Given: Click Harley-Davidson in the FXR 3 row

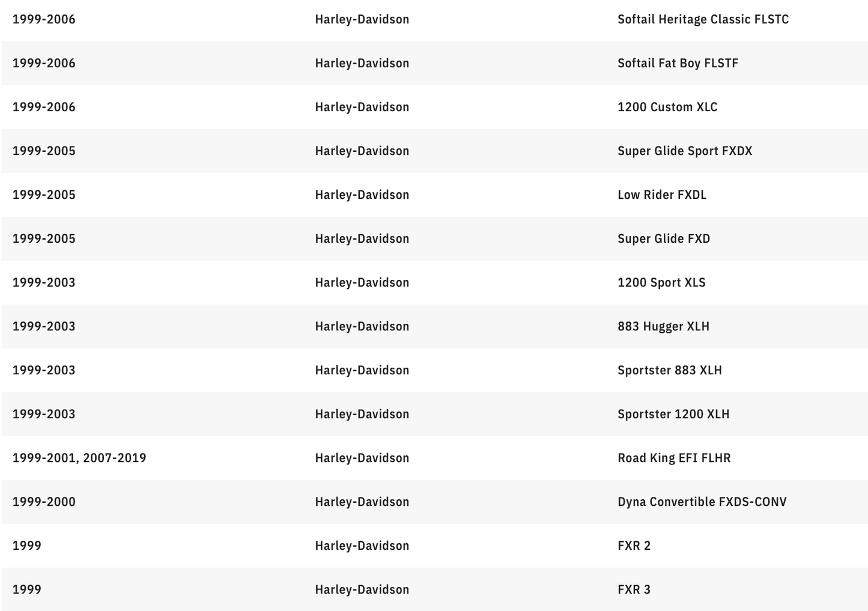Looking at the screenshot, I should pos(362,589).
